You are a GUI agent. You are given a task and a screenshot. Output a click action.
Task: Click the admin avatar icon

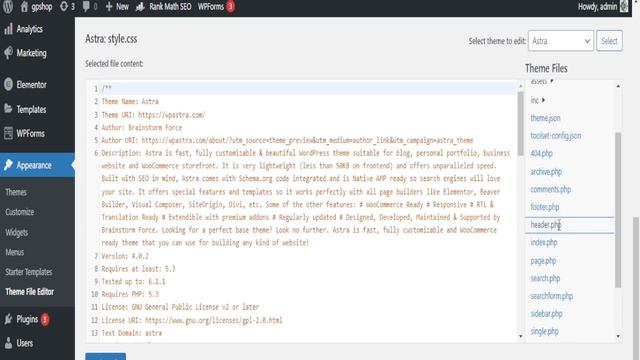[x=624, y=6]
